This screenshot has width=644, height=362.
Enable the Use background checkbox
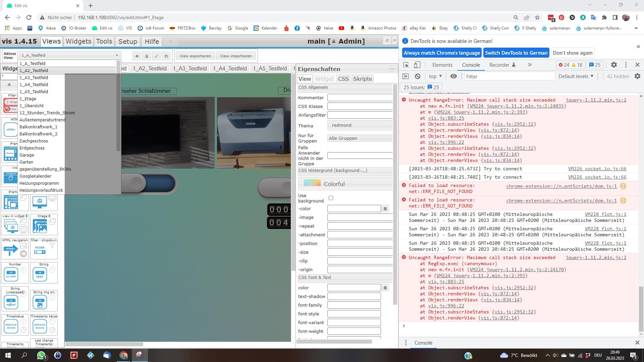pos(331,198)
